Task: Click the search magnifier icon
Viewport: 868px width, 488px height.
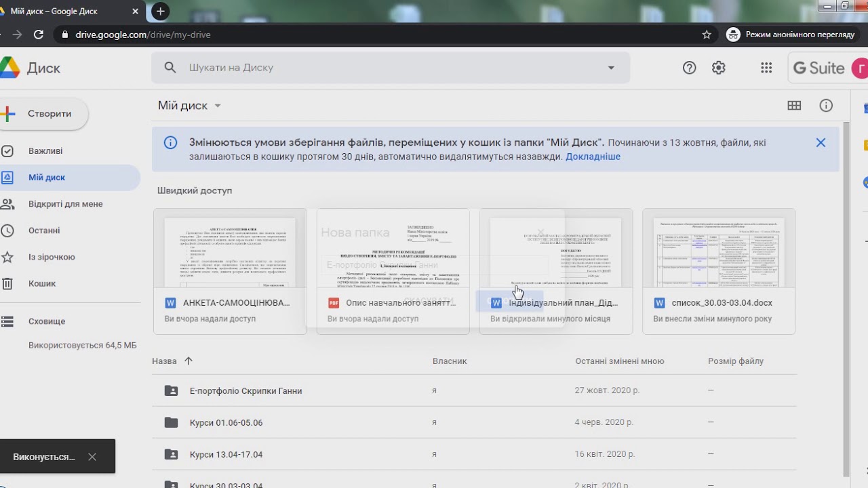Action: [x=170, y=68]
